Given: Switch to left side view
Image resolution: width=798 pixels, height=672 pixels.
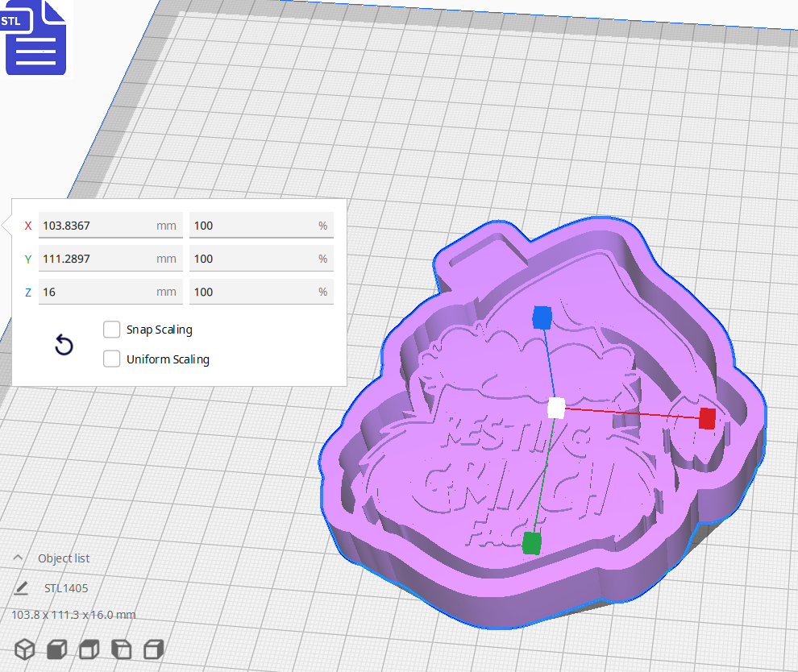Looking at the screenshot, I should click(x=120, y=649).
